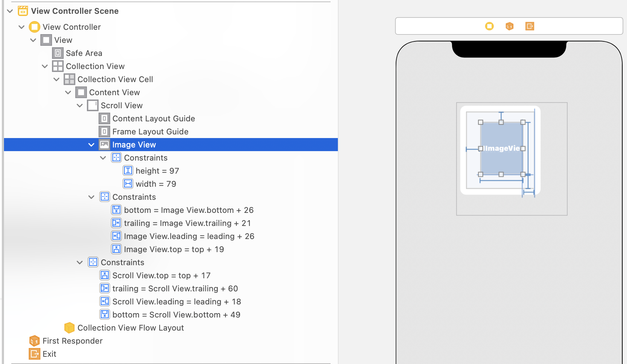Collapse the Constraints group containing height = 97
The image size is (627, 364).
(x=103, y=158)
